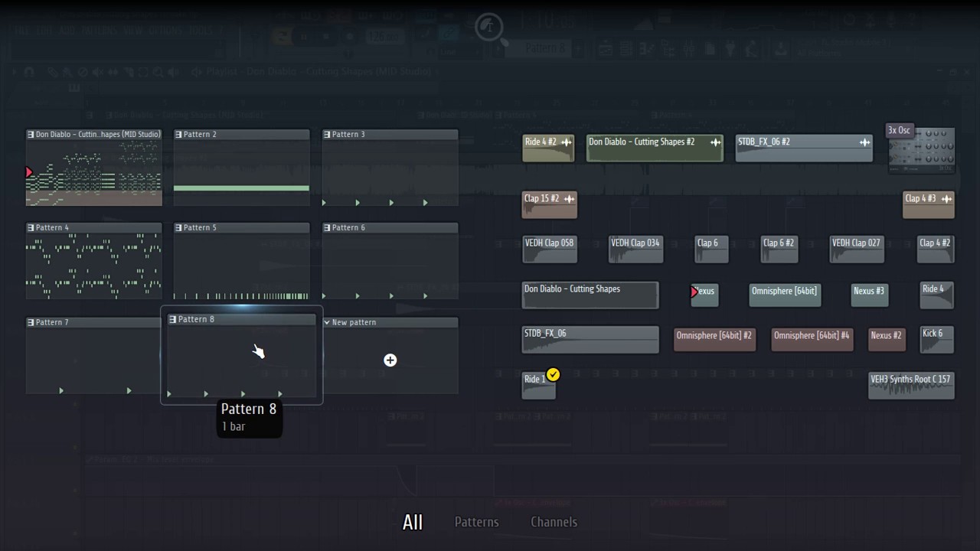Select the STDB_FX_06 channel

click(590, 340)
